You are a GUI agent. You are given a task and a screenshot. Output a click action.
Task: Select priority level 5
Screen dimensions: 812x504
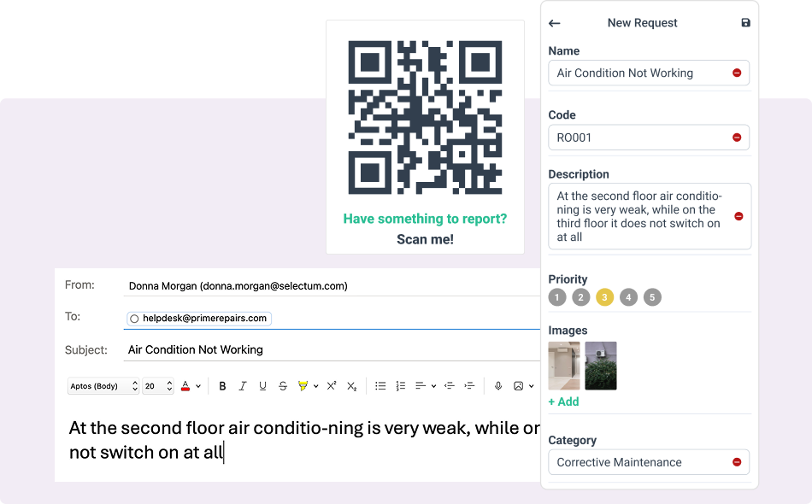click(652, 297)
